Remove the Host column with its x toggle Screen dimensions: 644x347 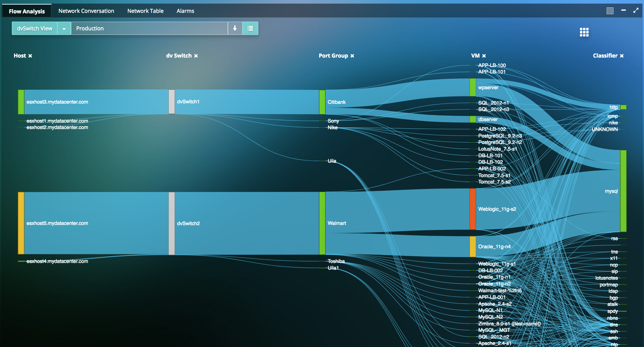click(x=30, y=56)
